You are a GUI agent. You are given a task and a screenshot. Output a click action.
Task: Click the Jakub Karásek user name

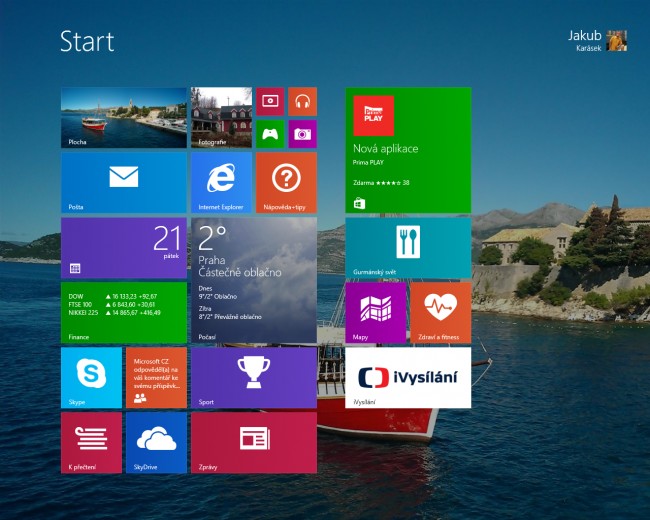point(585,41)
